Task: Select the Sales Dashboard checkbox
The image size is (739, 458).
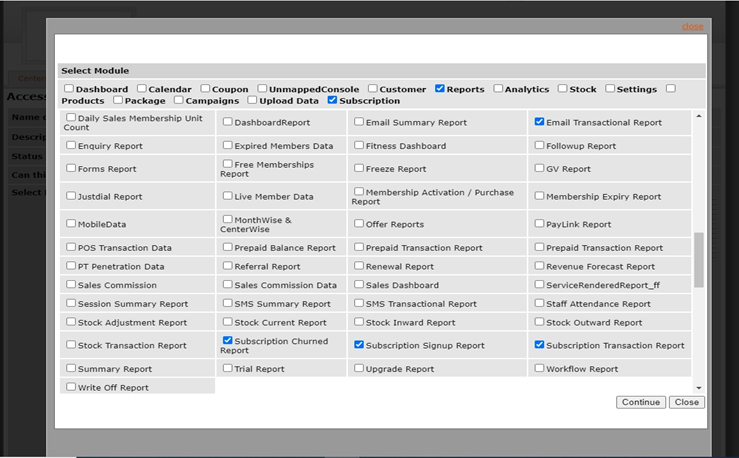Action: 359,284
